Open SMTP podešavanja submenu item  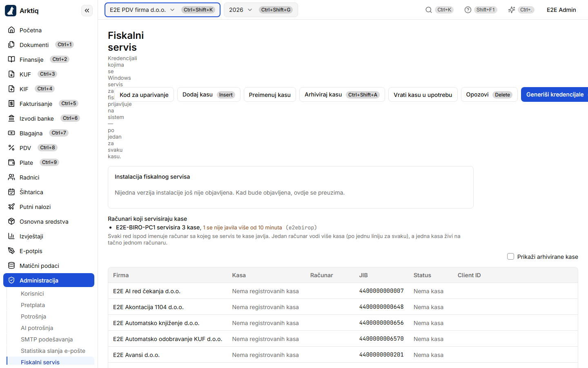pyautogui.click(x=47, y=339)
